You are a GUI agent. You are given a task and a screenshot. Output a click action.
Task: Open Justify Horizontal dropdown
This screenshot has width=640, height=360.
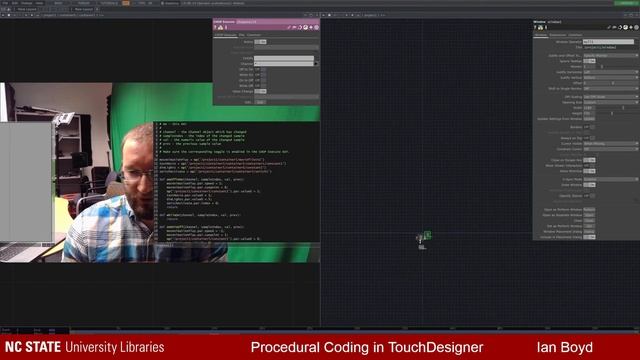611,72
